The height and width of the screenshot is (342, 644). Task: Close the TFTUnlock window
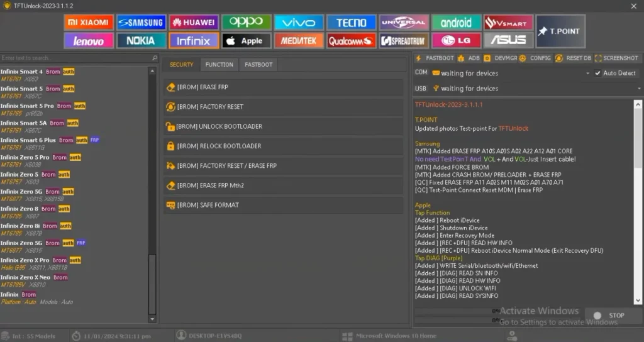pyautogui.click(x=634, y=6)
